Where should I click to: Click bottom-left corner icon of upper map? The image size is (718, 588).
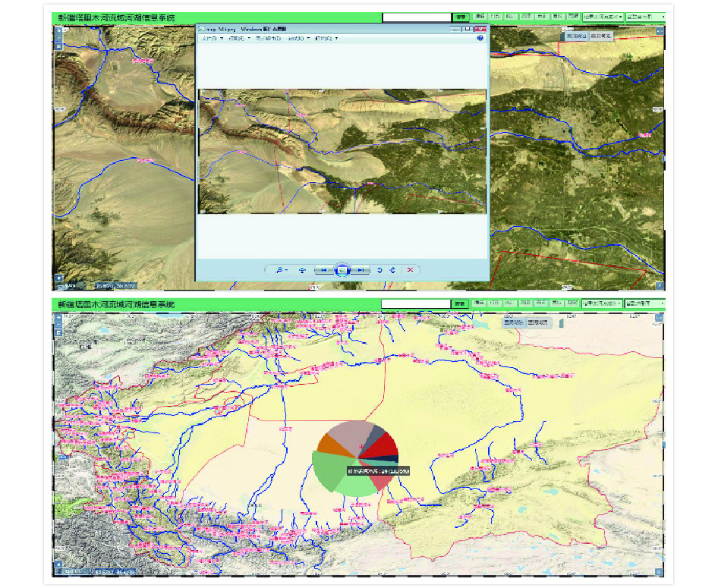(x=58, y=278)
